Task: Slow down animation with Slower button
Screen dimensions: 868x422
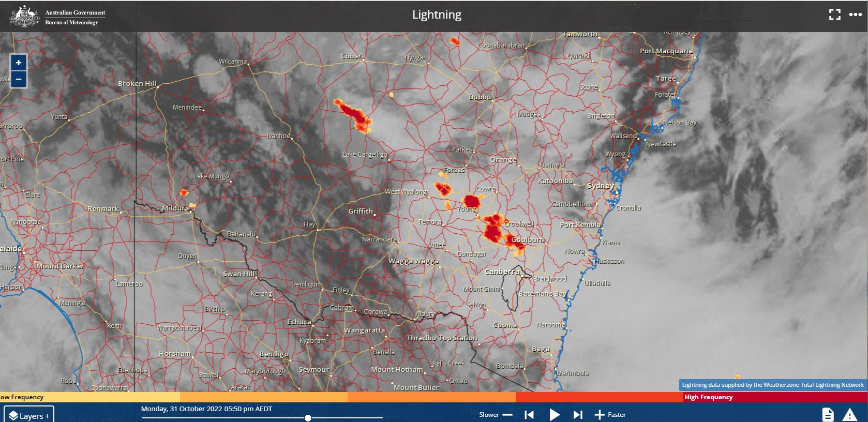Action: click(x=496, y=414)
